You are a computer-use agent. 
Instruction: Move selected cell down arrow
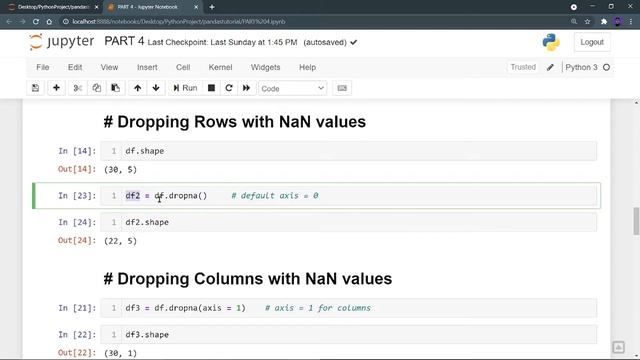[156, 88]
